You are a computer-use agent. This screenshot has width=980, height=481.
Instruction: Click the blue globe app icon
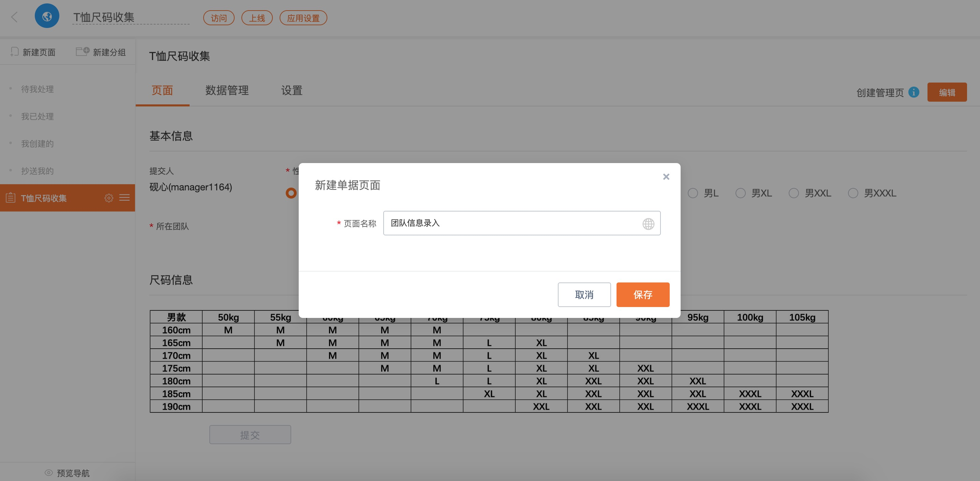pos(47,16)
